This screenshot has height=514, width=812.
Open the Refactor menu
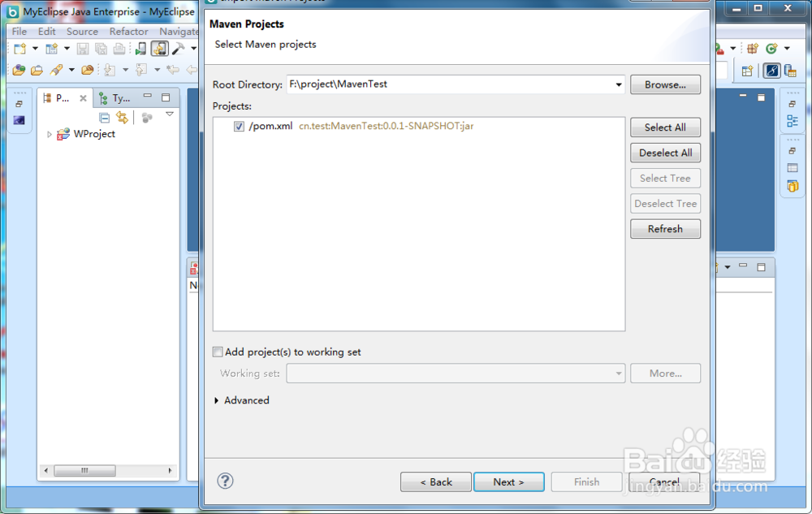pos(128,32)
